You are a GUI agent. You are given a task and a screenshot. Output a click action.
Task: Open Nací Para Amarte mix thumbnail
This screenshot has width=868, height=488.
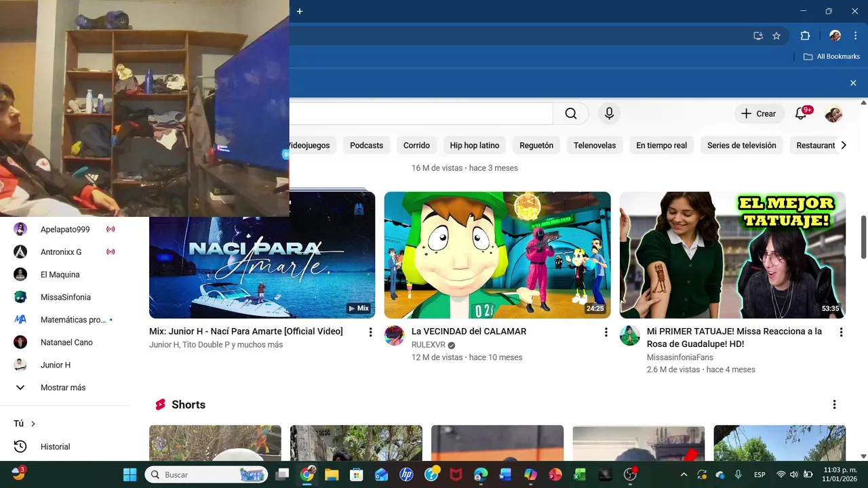point(262,255)
